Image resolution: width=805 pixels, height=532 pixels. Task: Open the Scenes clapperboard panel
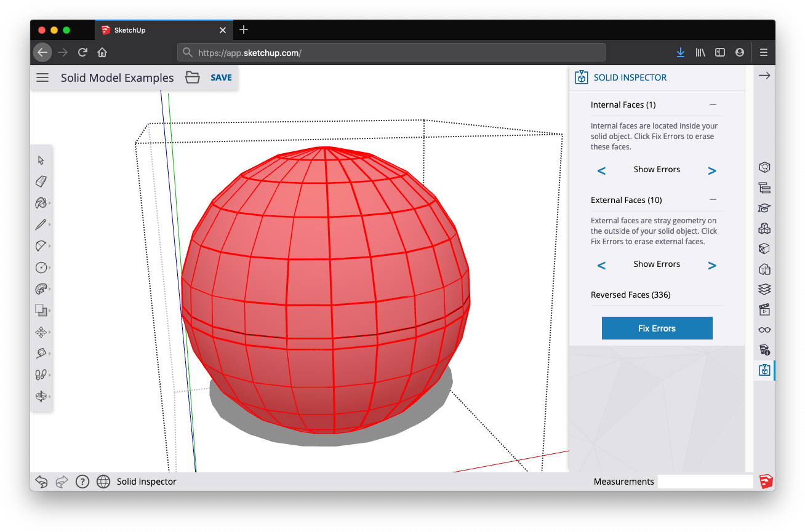[x=764, y=309]
